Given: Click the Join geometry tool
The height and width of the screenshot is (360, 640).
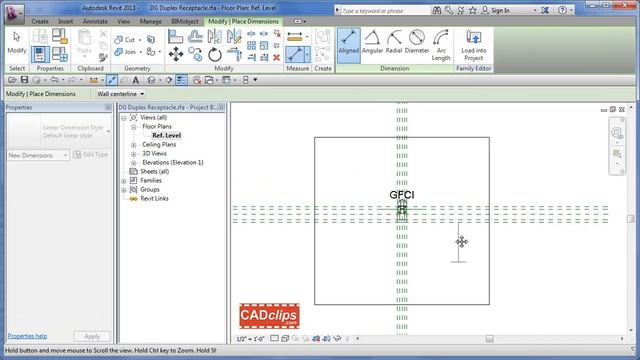Looking at the screenshot, I should (125, 52).
